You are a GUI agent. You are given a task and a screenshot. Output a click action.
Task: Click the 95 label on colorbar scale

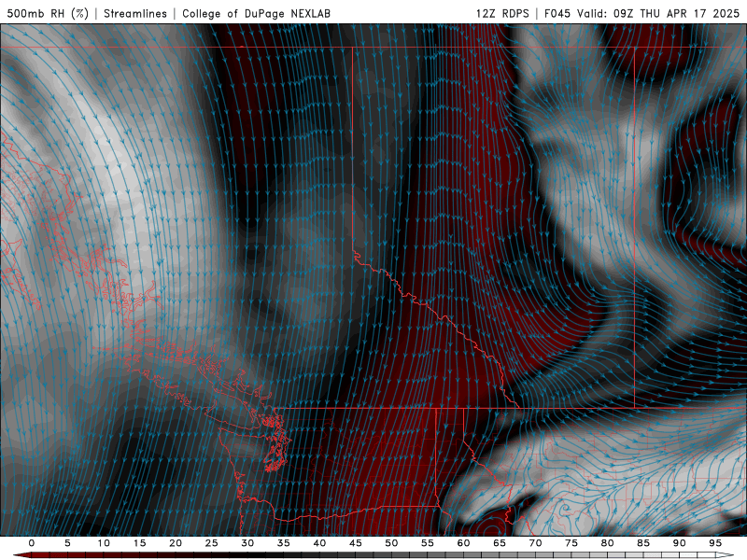click(x=715, y=543)
